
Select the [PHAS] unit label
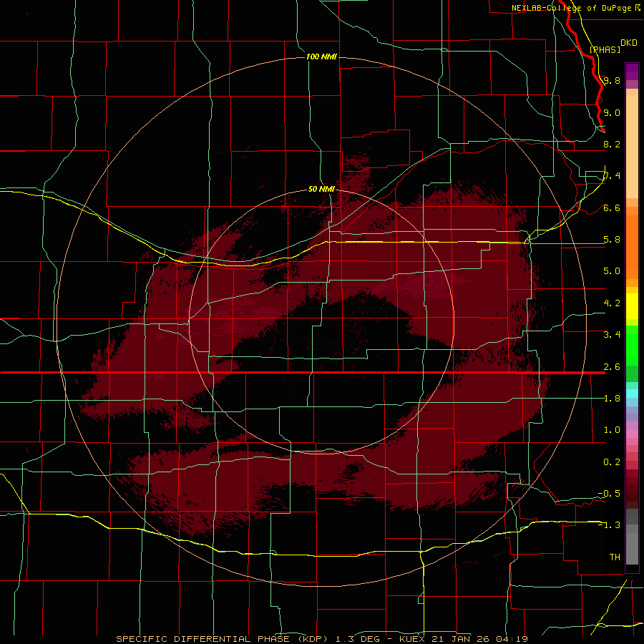point(605,49)
